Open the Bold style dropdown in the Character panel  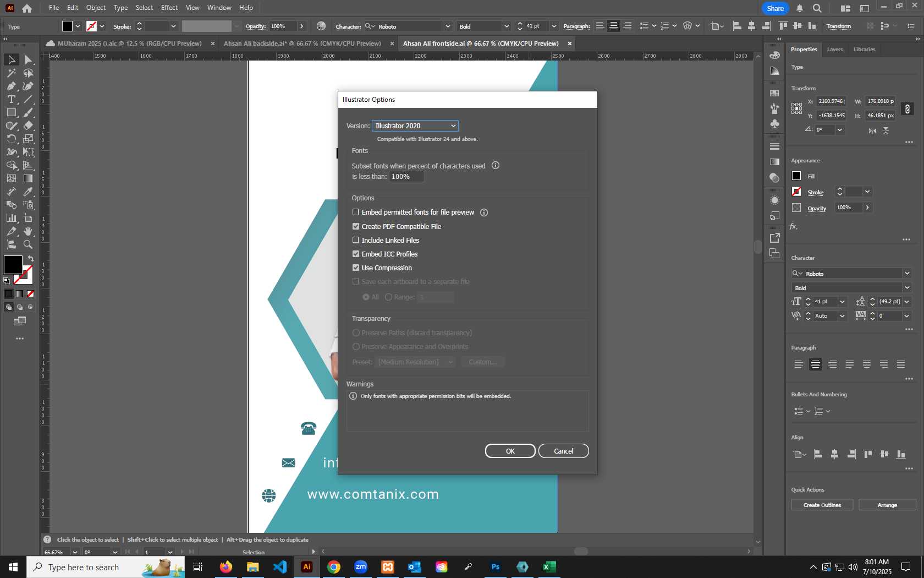click(x=907, y=288)
